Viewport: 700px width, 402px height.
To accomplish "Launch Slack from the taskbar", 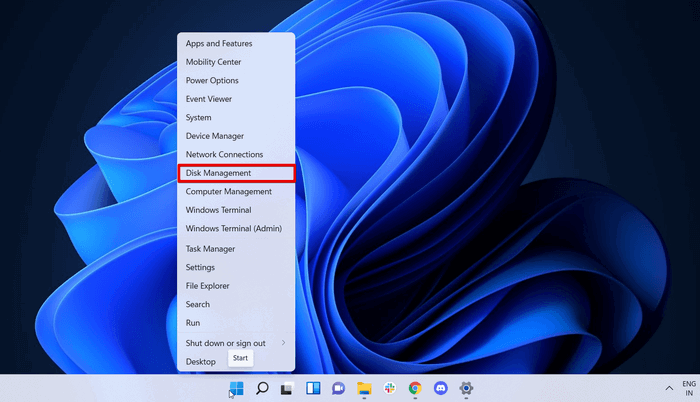I will [x=389, y=388].
